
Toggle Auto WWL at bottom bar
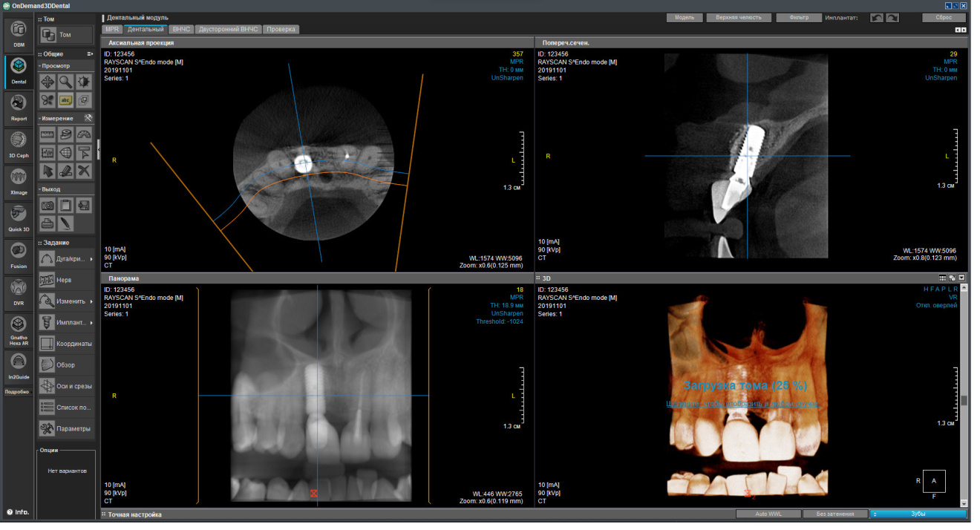coord(768,514)
